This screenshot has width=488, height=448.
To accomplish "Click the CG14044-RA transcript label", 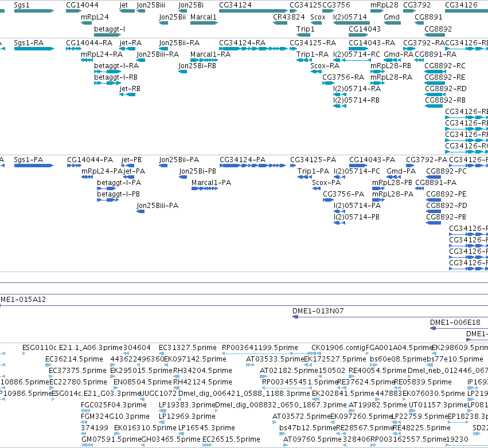I will (89, 43).
